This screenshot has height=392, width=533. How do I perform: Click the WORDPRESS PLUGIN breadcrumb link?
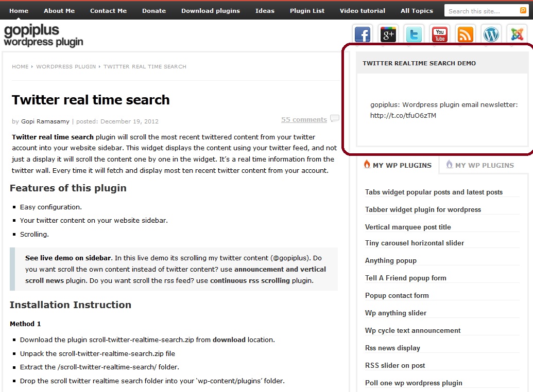coord(66,66)
